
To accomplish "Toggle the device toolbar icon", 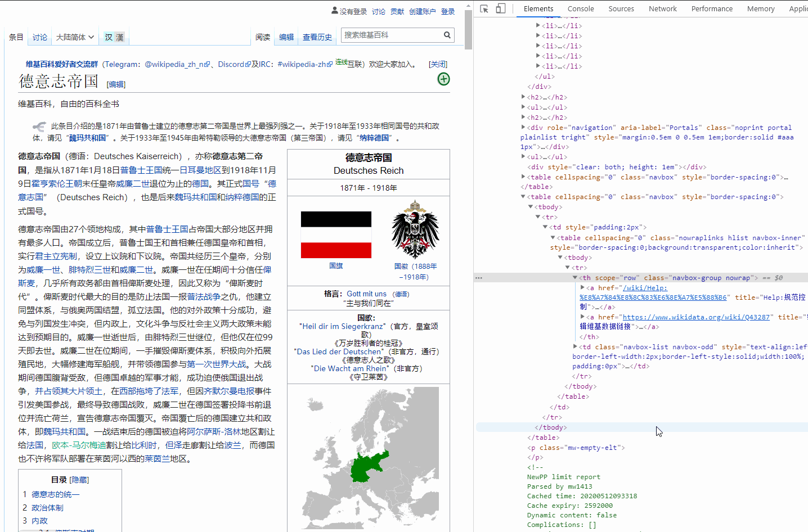I will click(501, 8).
